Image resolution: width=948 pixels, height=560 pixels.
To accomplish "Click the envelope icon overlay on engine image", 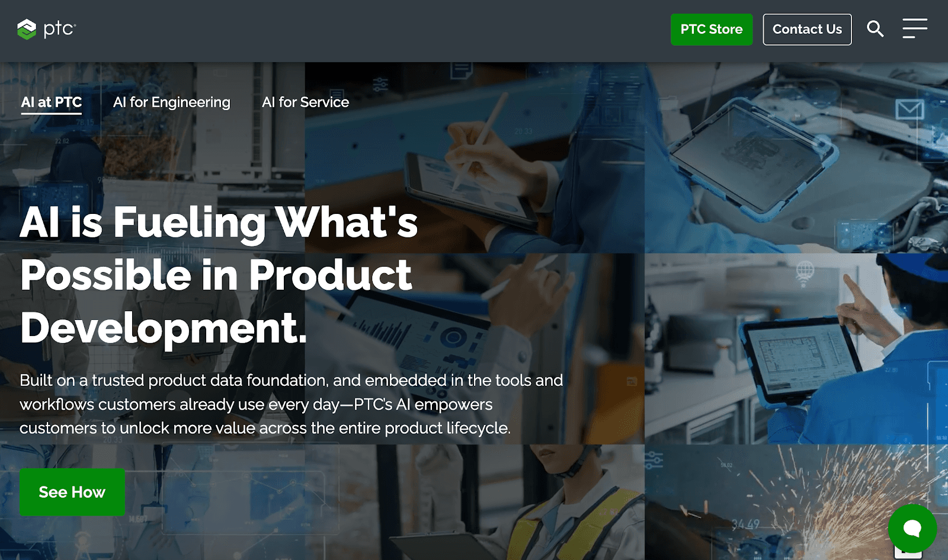I will point(909,109).
